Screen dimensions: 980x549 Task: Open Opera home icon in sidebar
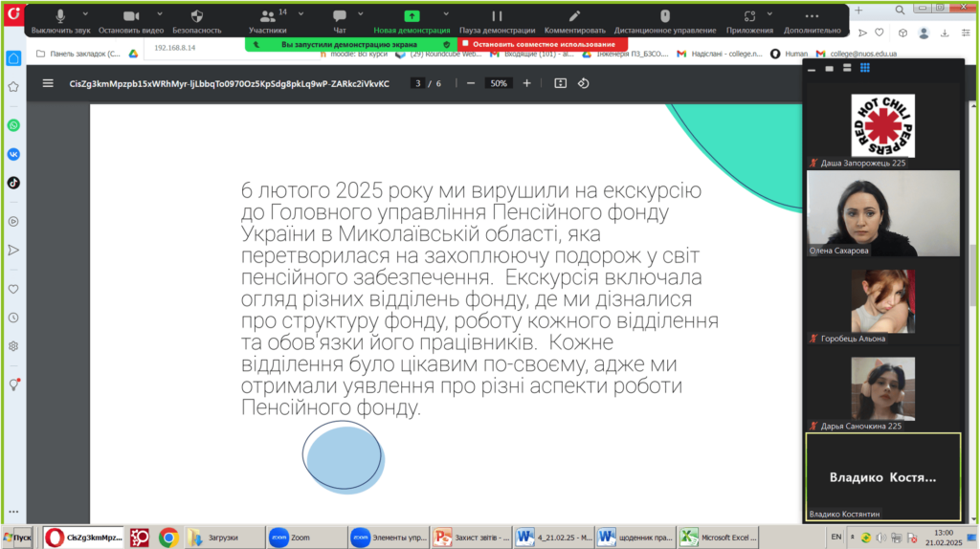pos(13,58)
